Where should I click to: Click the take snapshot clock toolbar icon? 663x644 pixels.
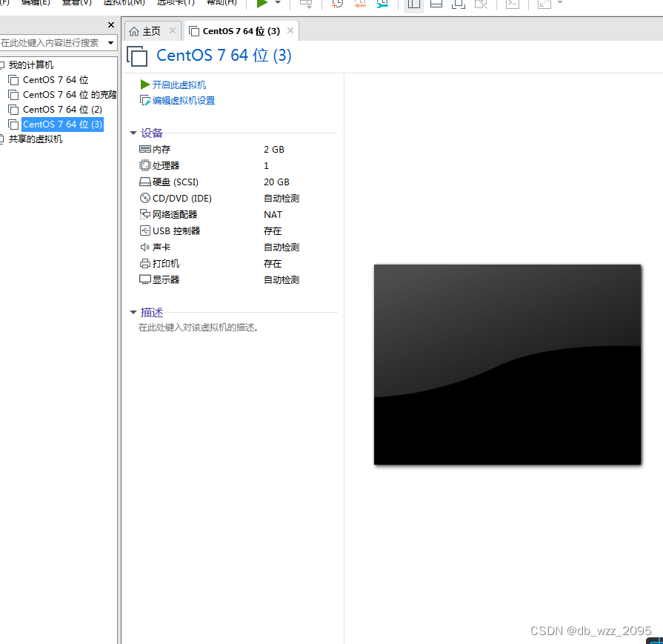[337, 4]
